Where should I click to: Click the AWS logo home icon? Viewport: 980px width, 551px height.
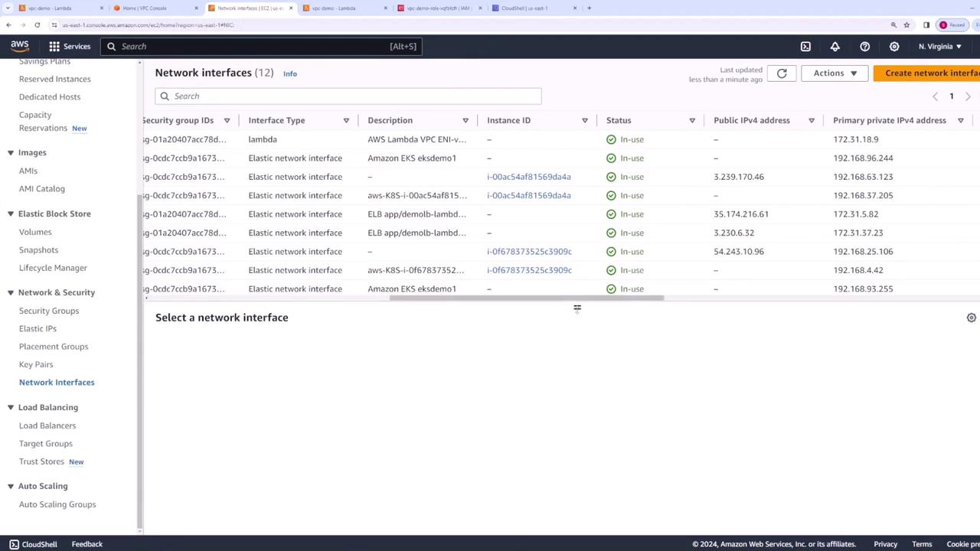(x=19, y=46)
